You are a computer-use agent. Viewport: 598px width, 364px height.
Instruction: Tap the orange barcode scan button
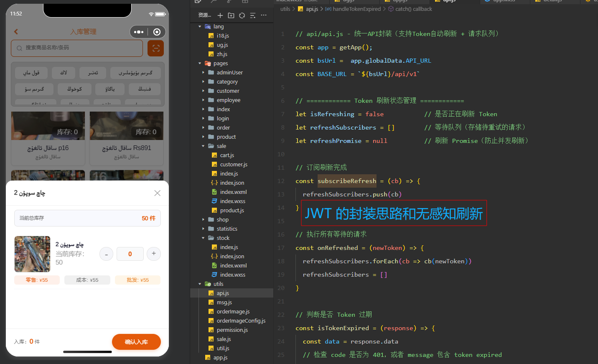point(156,48)
